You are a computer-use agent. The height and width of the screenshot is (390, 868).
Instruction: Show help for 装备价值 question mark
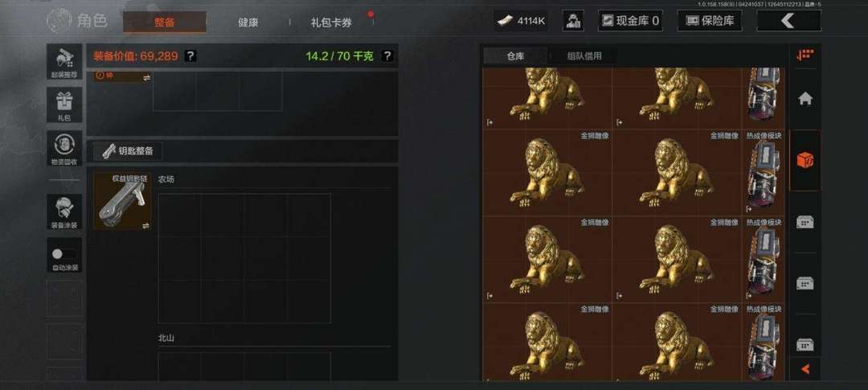[x=190, y=56]
